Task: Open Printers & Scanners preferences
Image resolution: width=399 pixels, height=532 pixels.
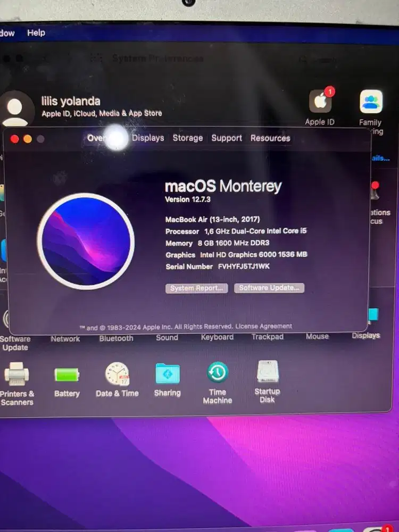Action: click(17, 374)
